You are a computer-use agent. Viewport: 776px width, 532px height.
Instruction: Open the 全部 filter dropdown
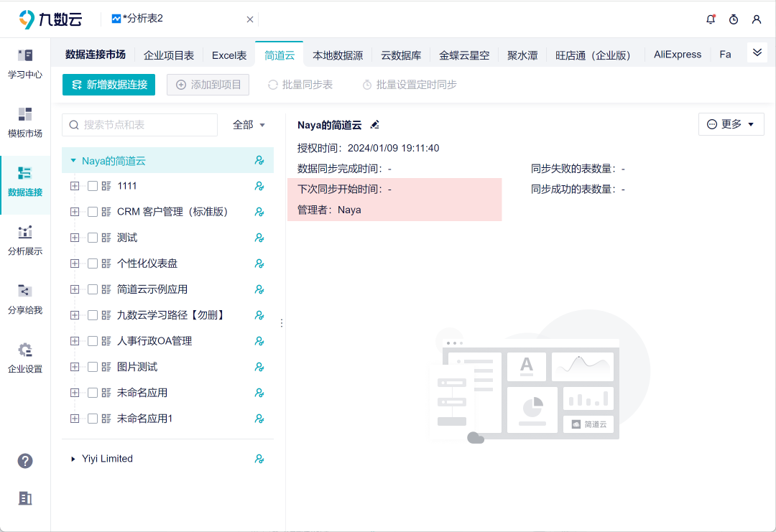click(x=249, y=125)
